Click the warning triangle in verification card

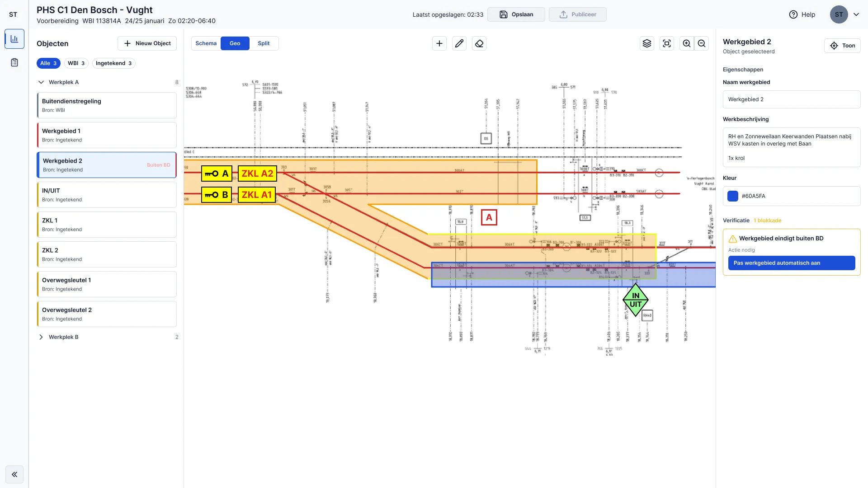(733, 239)
